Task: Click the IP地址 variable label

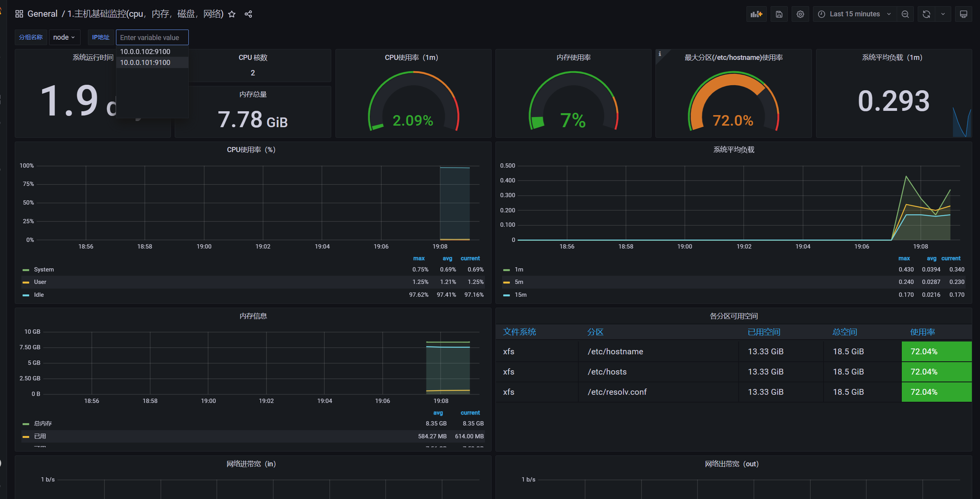Action: 101,37
